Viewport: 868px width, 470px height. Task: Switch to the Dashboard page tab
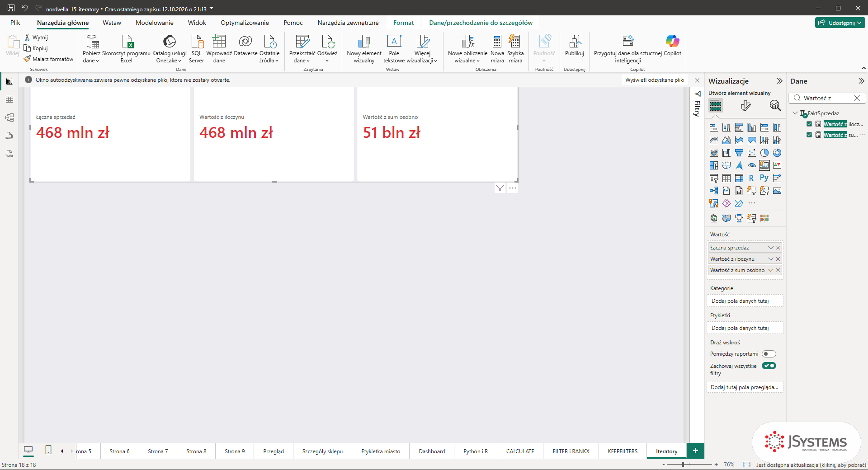tap(432, 451)
